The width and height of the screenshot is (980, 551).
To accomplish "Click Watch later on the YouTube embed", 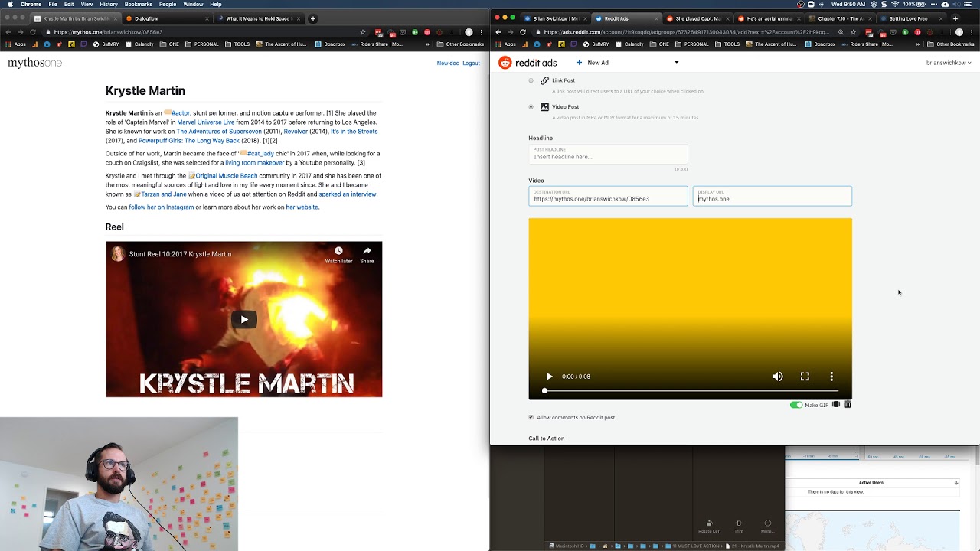I will coord(338,255).
